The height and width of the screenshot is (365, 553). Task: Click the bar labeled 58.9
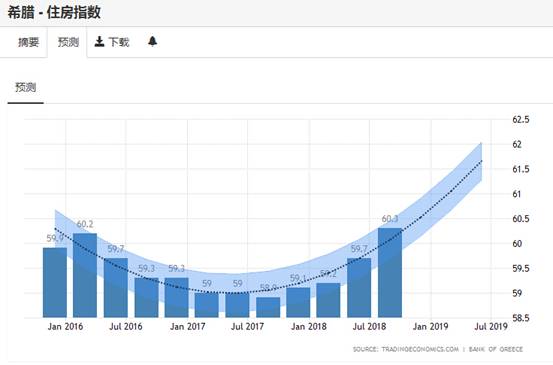tap(268, 307)
